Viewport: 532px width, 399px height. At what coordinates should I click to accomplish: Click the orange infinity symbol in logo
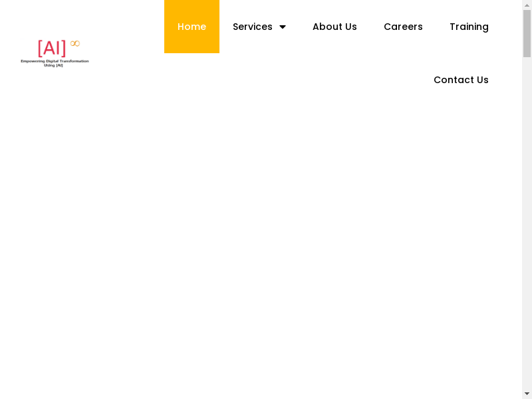coord(75,43)
